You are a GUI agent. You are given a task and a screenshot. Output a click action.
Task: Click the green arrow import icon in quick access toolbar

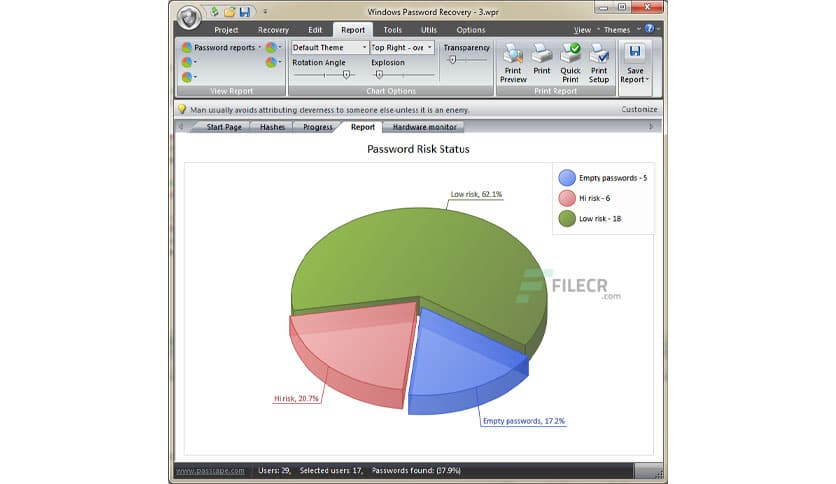click(x=214, y=12)
